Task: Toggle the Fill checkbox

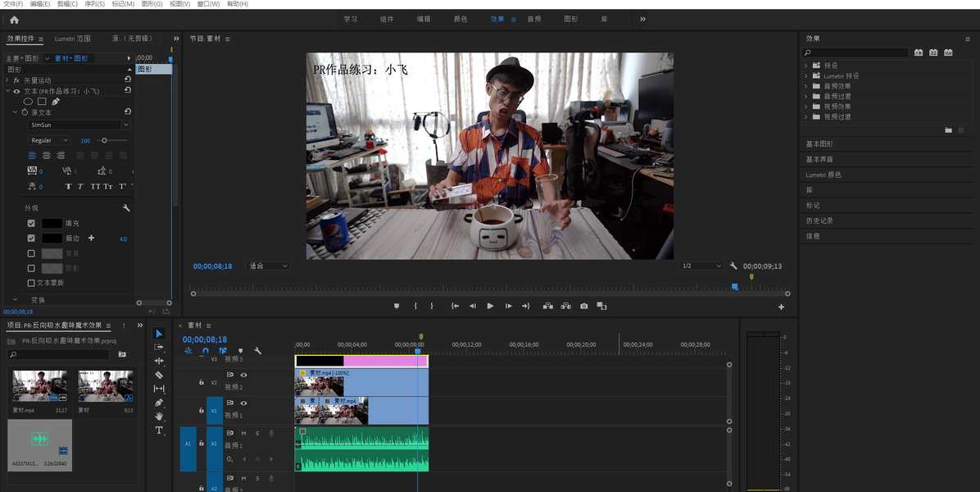Action: [31, 223]
